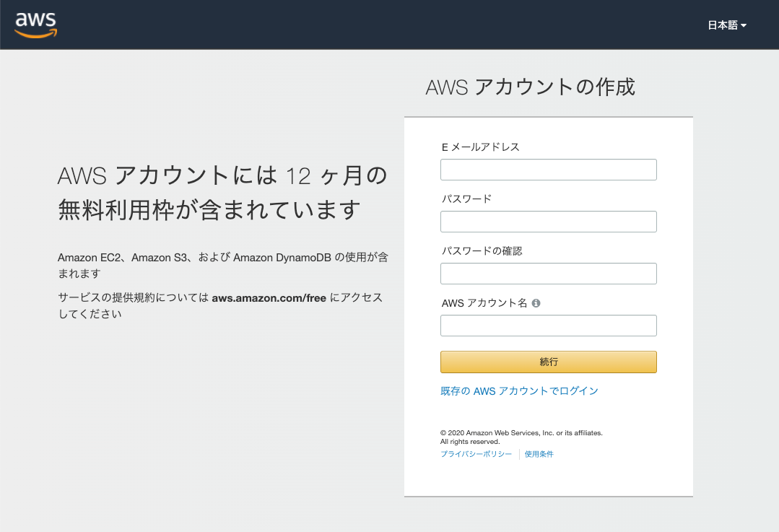Screen dimensions: 779x532
Task: Open 既存の AWS アカウントでログイン link
Action: pos(519,391)
